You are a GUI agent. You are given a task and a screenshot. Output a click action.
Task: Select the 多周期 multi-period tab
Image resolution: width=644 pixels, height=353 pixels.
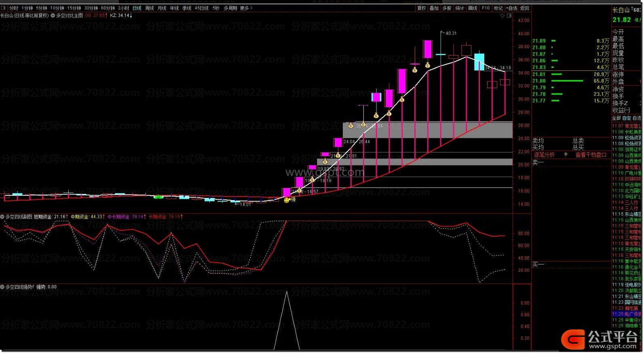coord(230,8)
